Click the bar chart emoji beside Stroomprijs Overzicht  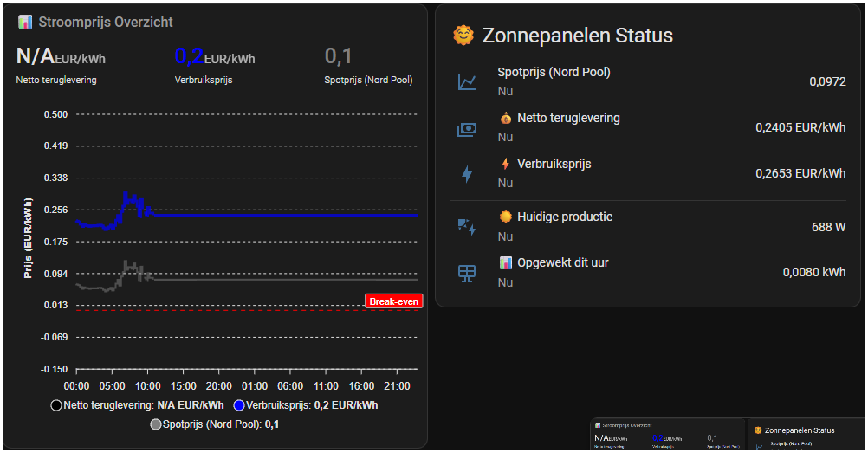pos(25,22)
